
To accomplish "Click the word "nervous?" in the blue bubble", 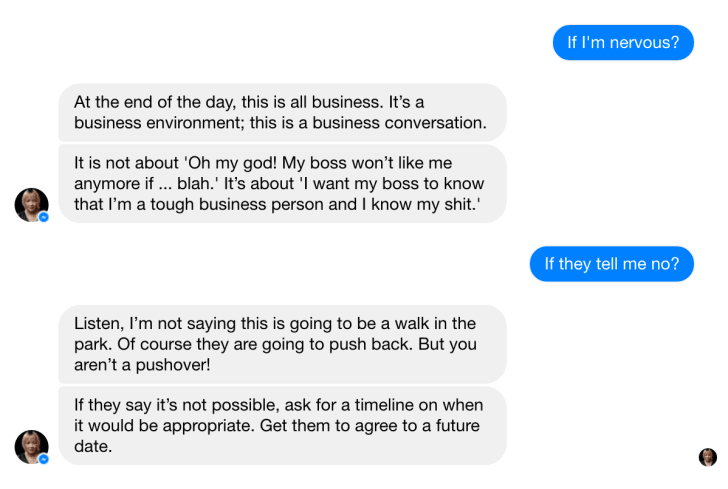I will [x=644, y=43].
